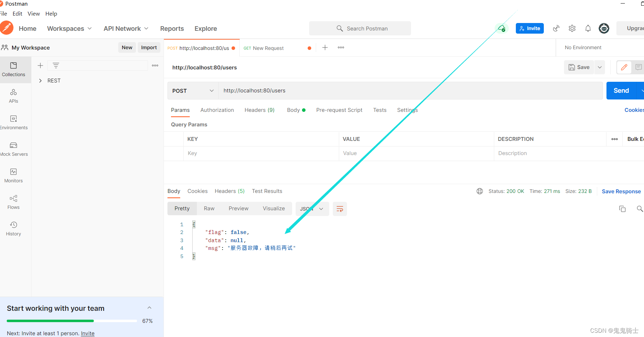
Task: Open the Help menu
Action: (x=51, y=13)
